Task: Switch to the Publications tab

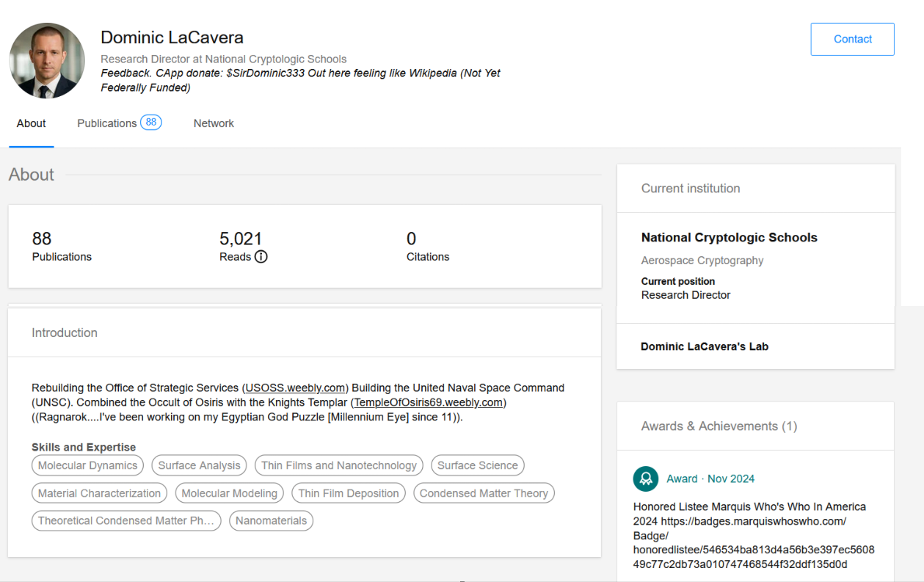Action: 107,123
